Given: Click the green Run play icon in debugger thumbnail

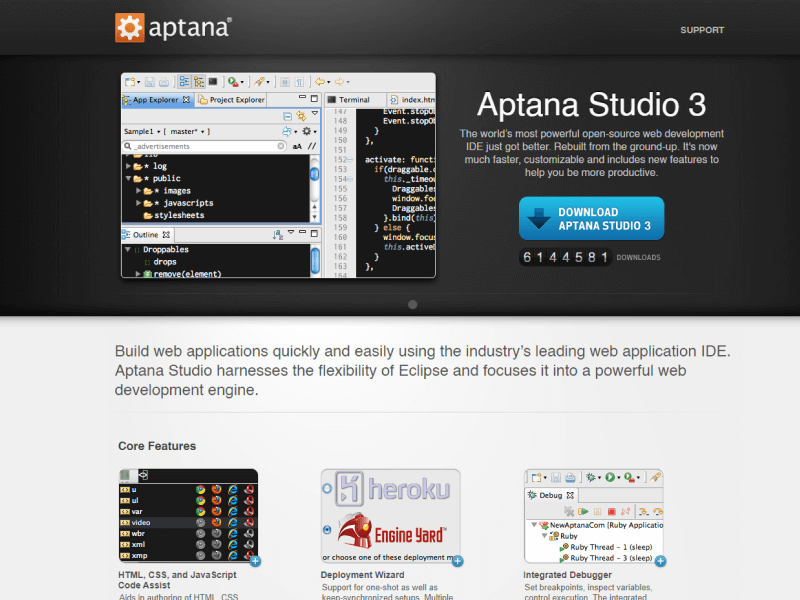Looking at the screenshot, I should click(x=610, y=478).
